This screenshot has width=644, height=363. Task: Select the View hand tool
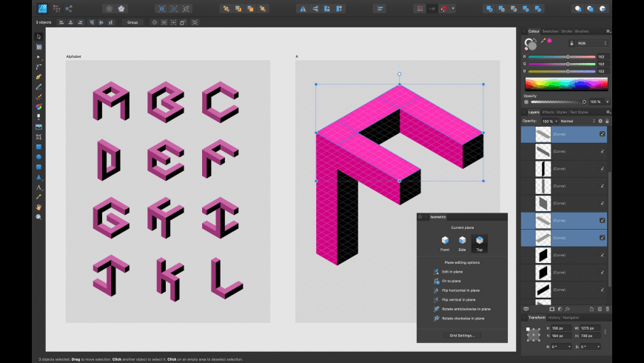[38, 207]
